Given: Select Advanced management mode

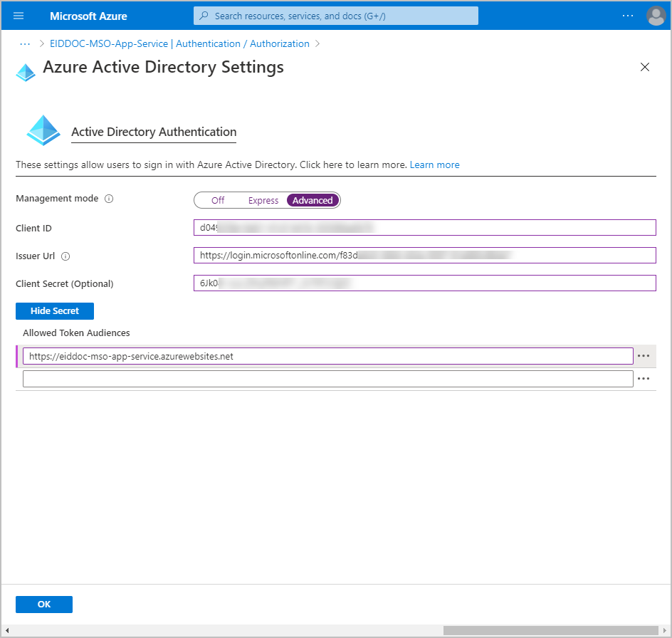Looking at the screenshot, I should (313, 201).
